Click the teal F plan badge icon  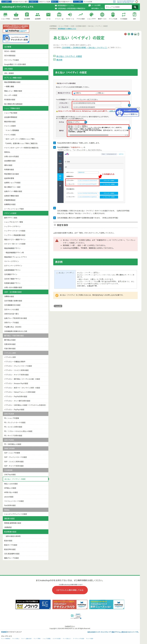[x=132, y=34]
